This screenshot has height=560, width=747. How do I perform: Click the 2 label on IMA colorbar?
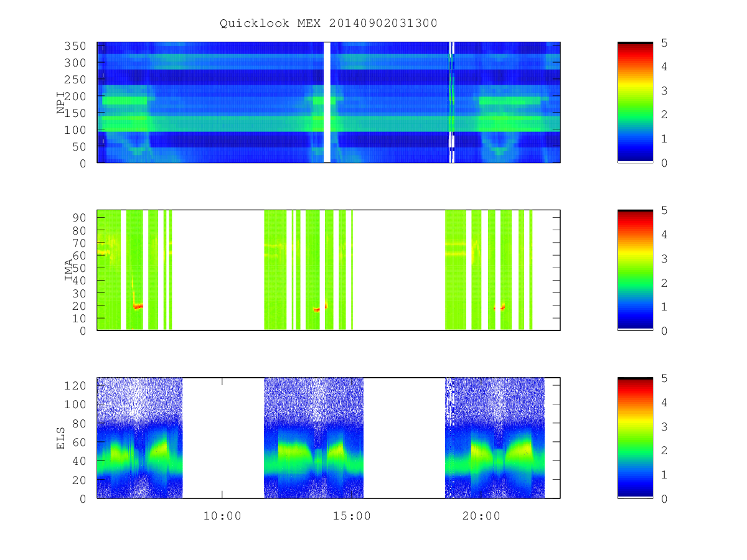pyautogui.click(x=664, y=282)
